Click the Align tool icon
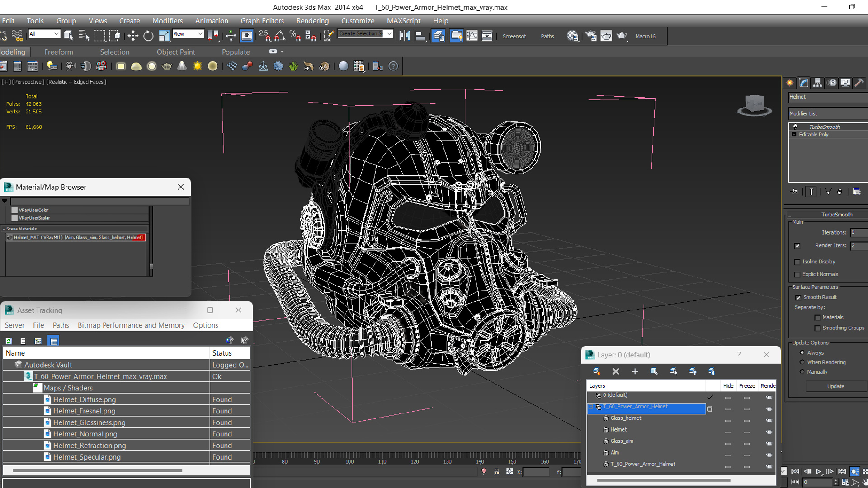The height and width of the screenshot is (488, 868). point(420,36)
